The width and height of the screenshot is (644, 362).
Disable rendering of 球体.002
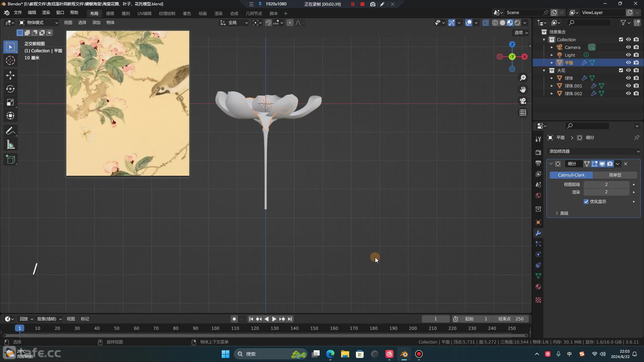point(636,93)
